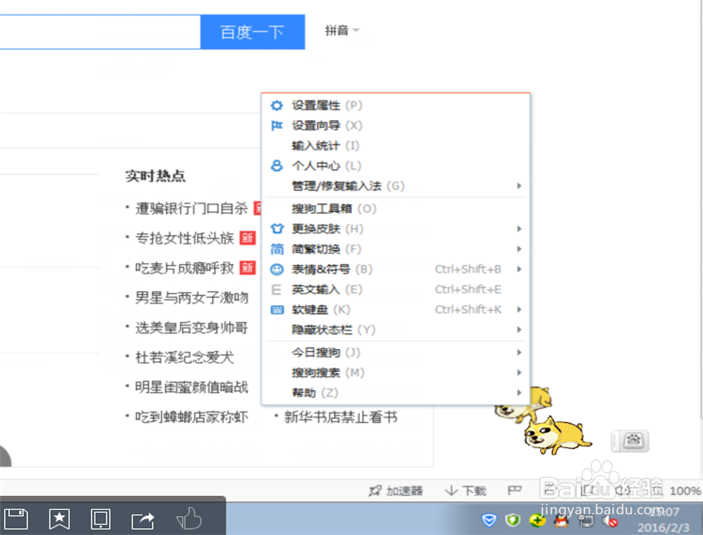Expand 帮助 submenu arrow
This screenshot has width=703, height=535.
[519, 393]
